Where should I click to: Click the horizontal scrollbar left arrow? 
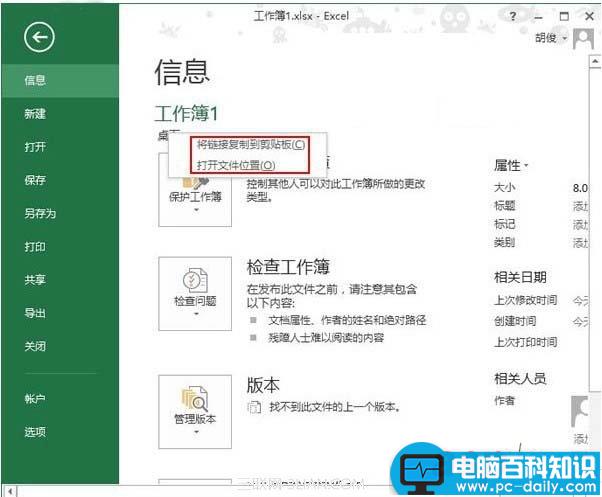[x=10, y=491]
